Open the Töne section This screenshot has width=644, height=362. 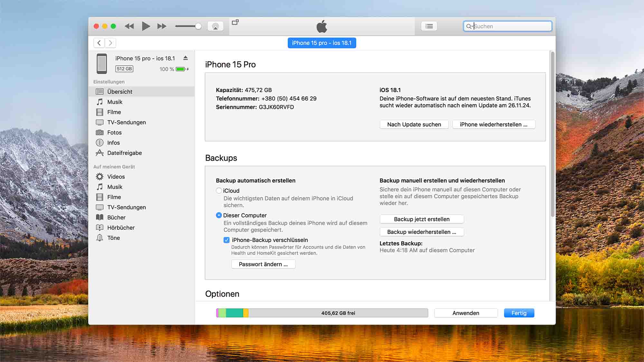pyautogui.click(x=142, y=238)
